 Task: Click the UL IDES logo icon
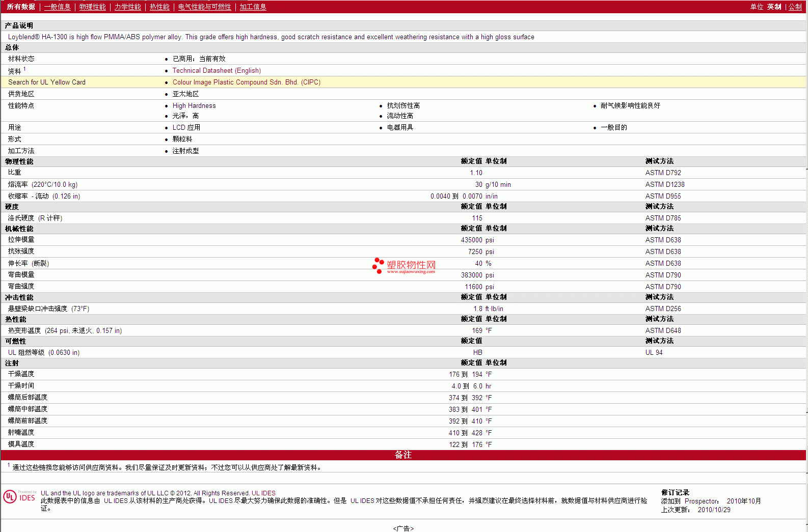coord(19,496)
